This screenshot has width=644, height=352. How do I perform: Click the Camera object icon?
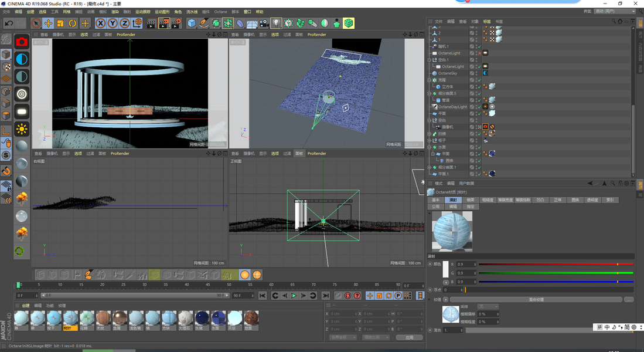(264, 23)
